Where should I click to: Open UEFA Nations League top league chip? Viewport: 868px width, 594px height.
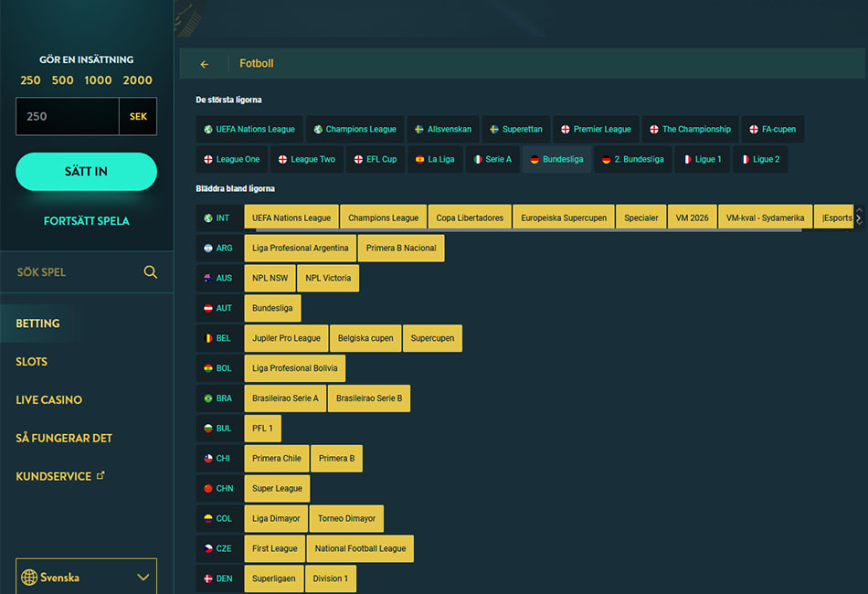[249, 129]
